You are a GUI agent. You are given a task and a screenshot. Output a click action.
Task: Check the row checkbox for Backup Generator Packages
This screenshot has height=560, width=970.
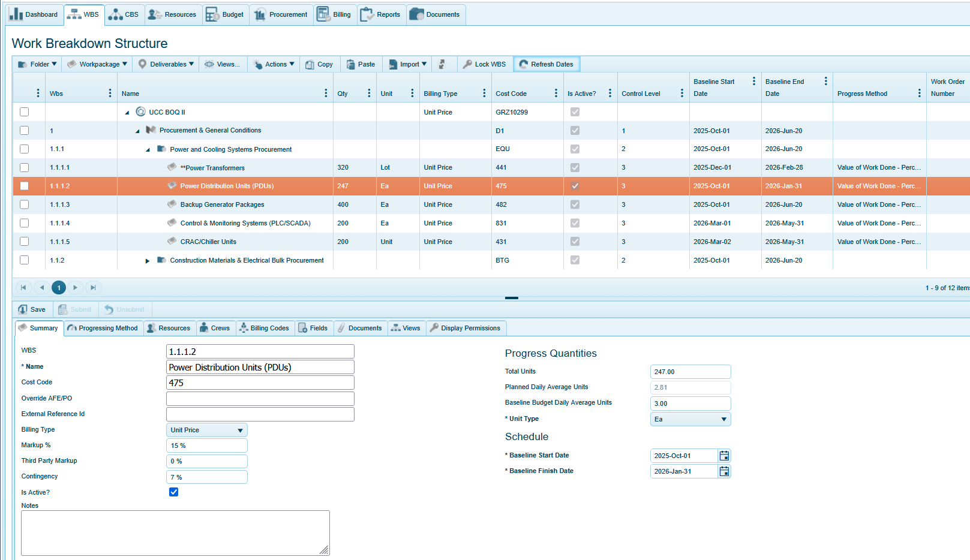pos(24,204)
